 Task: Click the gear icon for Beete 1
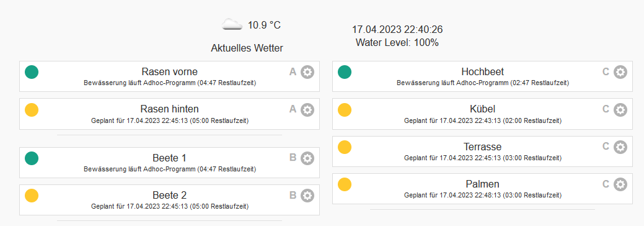[x=307, y=158]
